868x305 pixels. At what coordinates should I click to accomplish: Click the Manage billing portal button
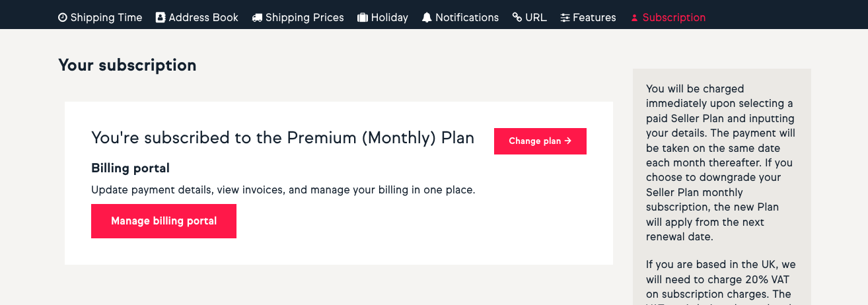[x=164, y=221]
